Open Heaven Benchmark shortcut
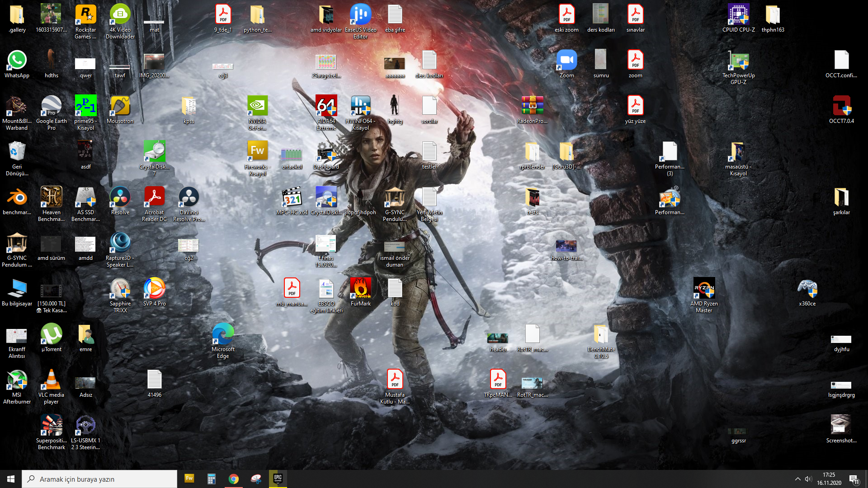Image resolution: width=868 pixels, height=488 pixels. pyautogui.click(x=51, y=204)
